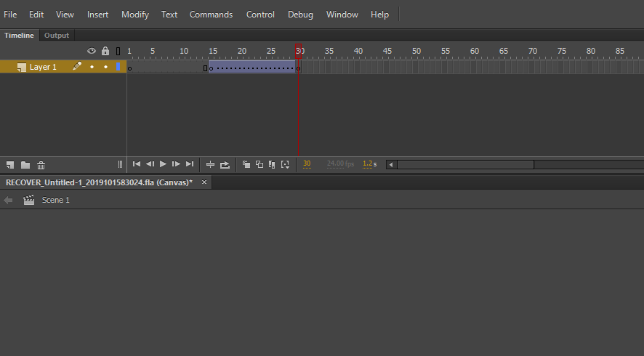Click the layer panel width divider handle
The image size is (644, 356).
click(x=121, y=164)
